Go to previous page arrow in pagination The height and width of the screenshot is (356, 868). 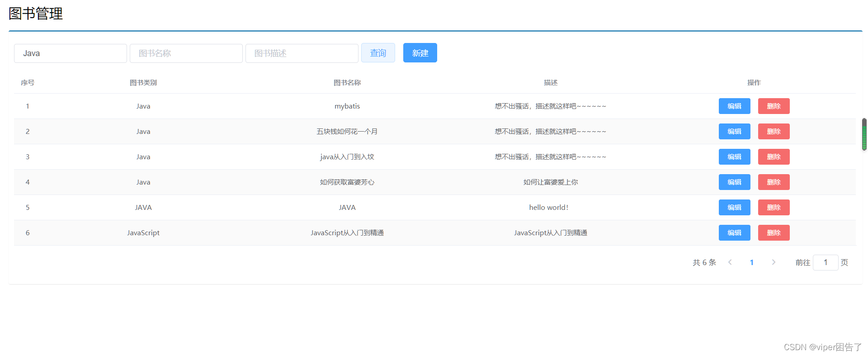[730, 262]
